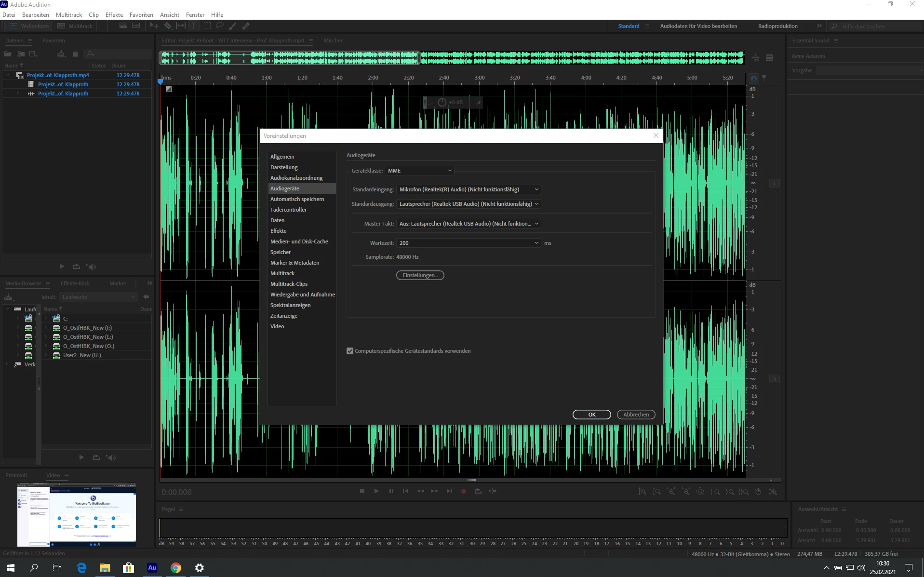Open Windows Settings from the taskbar
Image resolution: width=924 pixels, height=577 pixels.
tap(199, 568)
